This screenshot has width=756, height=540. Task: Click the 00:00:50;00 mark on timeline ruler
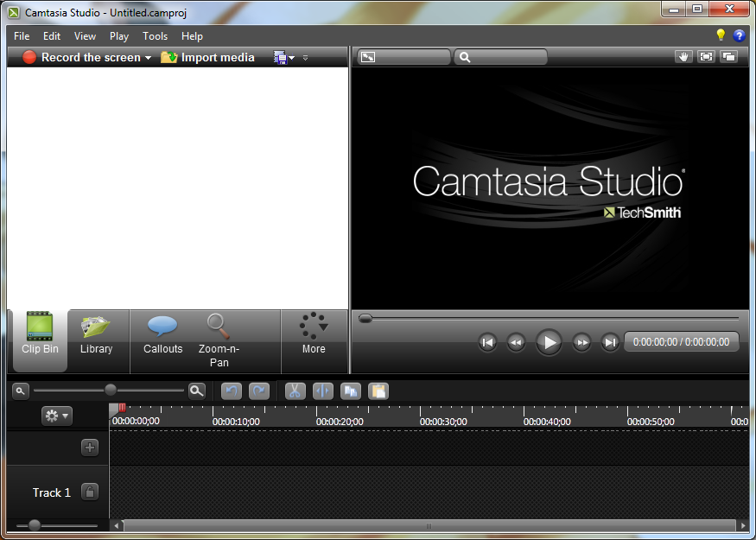[651, 422]
